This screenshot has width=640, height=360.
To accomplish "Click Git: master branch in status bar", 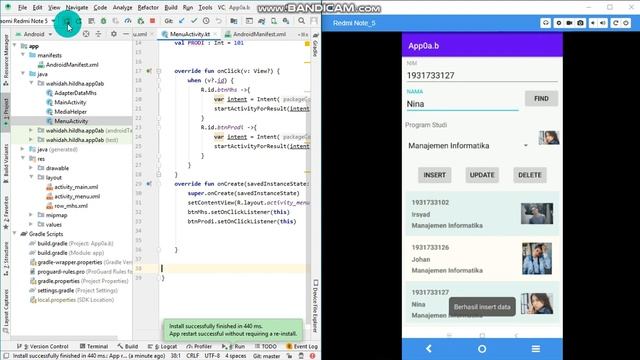I will (267, 356).
